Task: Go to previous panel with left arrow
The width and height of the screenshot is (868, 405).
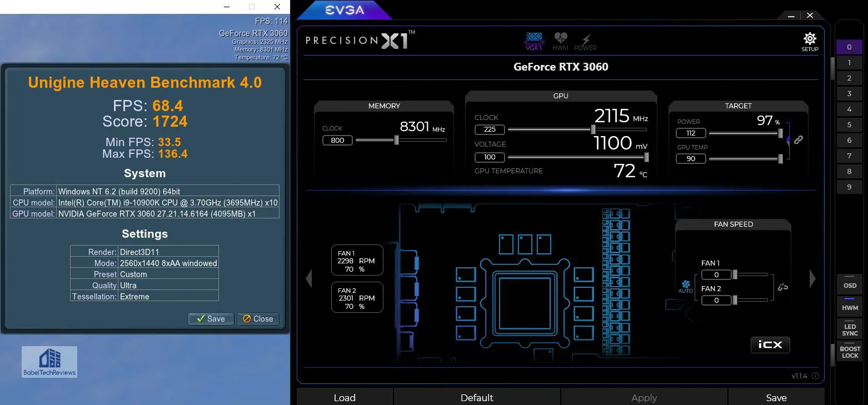Action: (x=309, y=278)
